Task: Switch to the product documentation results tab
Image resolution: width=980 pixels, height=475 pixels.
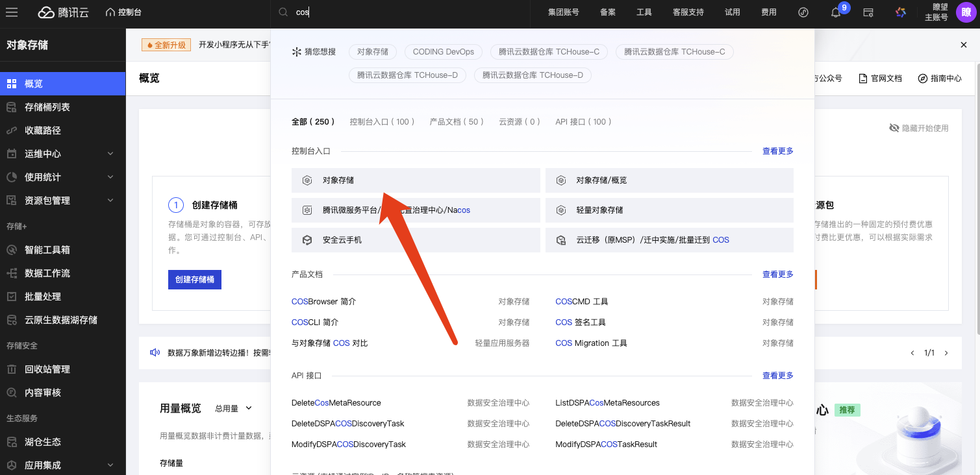Action: [x=457, y=122]
